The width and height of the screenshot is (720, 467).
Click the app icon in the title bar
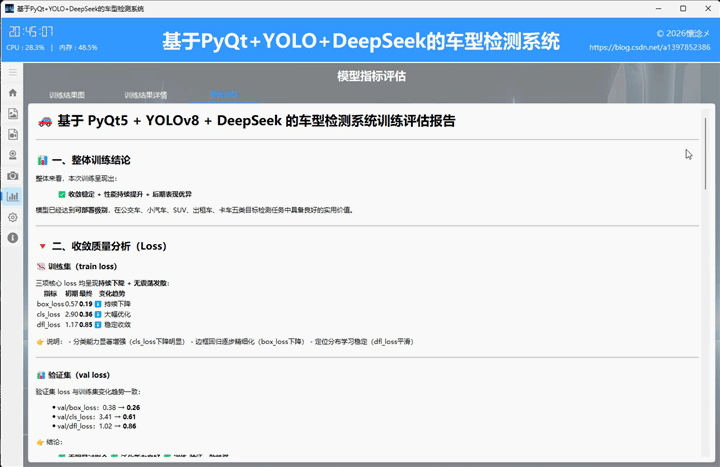click(x=9, y=8)
